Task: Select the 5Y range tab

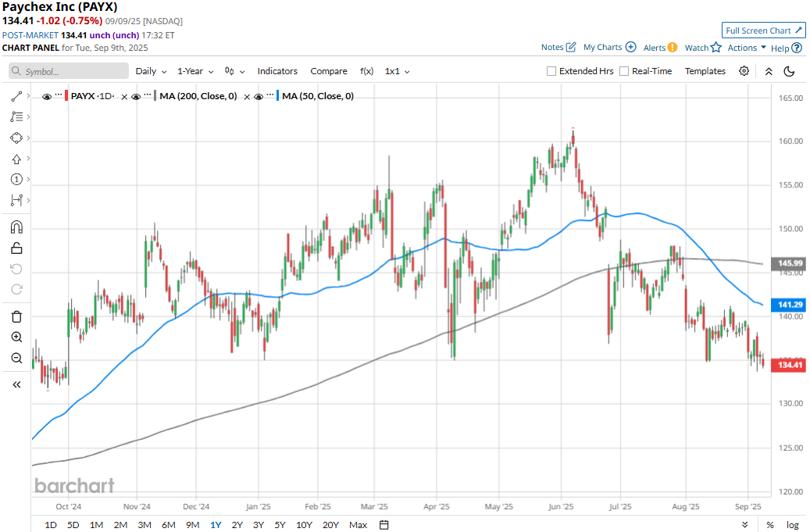Action: coord(280,525)
